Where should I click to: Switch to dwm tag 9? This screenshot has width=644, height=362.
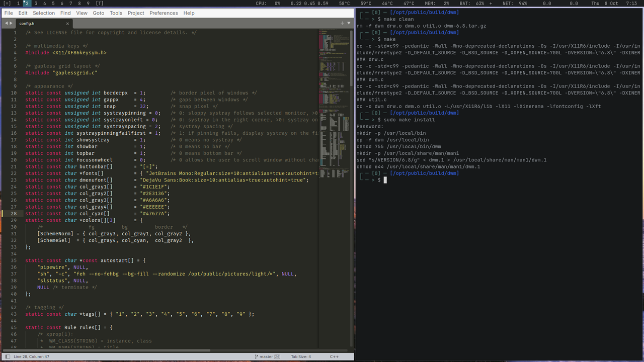coord(88,4)
